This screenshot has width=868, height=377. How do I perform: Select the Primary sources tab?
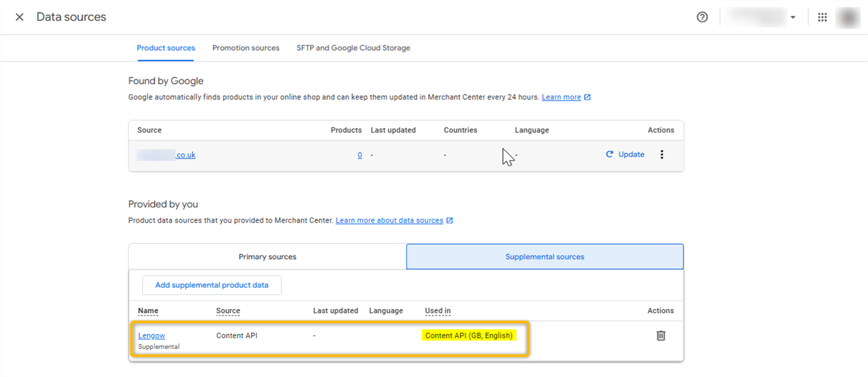(267, 257)
